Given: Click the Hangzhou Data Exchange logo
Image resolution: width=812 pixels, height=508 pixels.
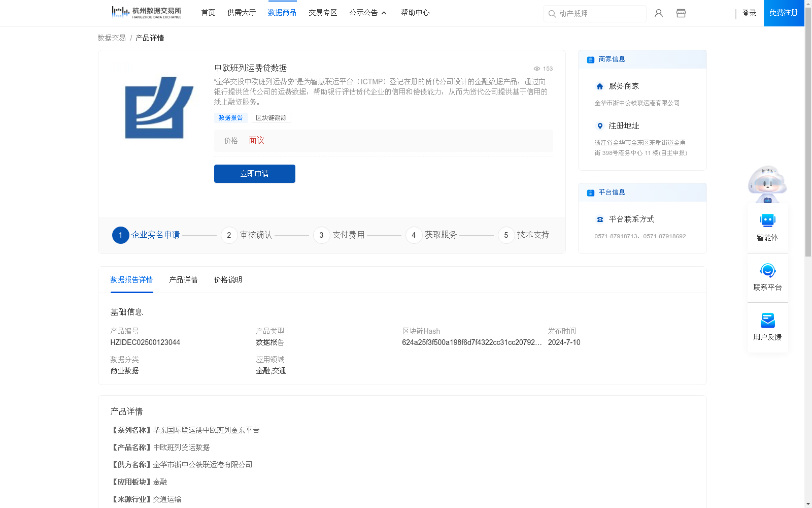Looking at the screenshot, I should tap(146, 12).
